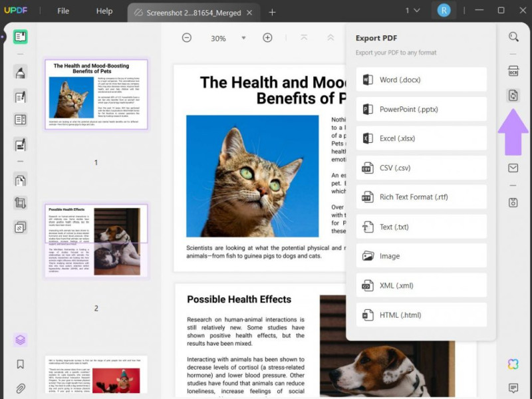This screenshot has height=399, width=532.
Task: Open the Reader mode icon in left sidebar
Action: tap(21, 37)
